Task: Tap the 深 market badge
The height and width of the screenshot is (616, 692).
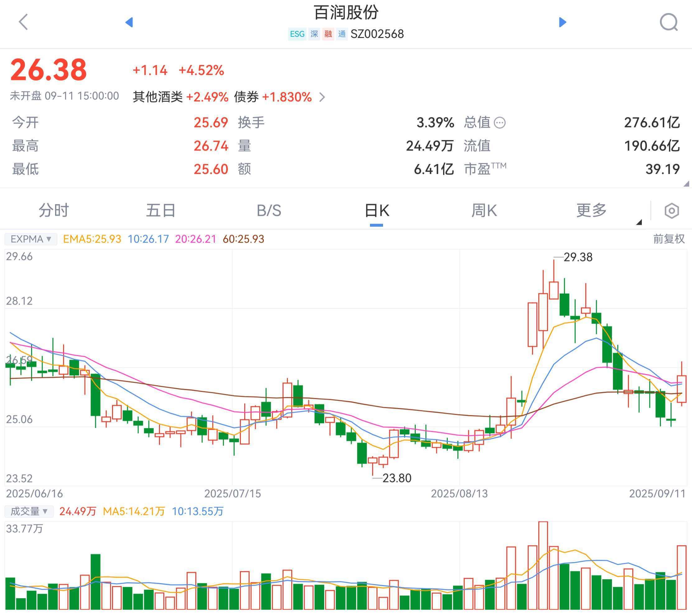Action: (x=314, y=34)
